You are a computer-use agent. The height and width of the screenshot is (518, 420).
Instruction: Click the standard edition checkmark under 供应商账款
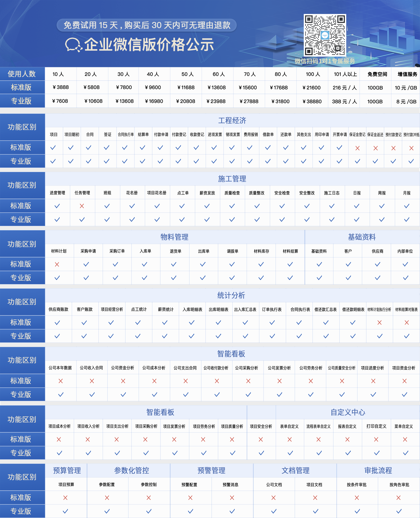point(57,323)
